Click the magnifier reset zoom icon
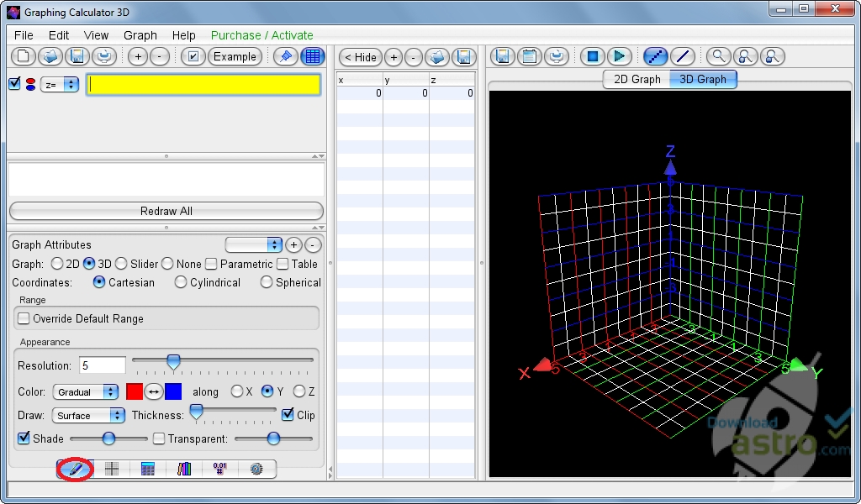This screenshot has width=861, height=504. click(718, 56)
